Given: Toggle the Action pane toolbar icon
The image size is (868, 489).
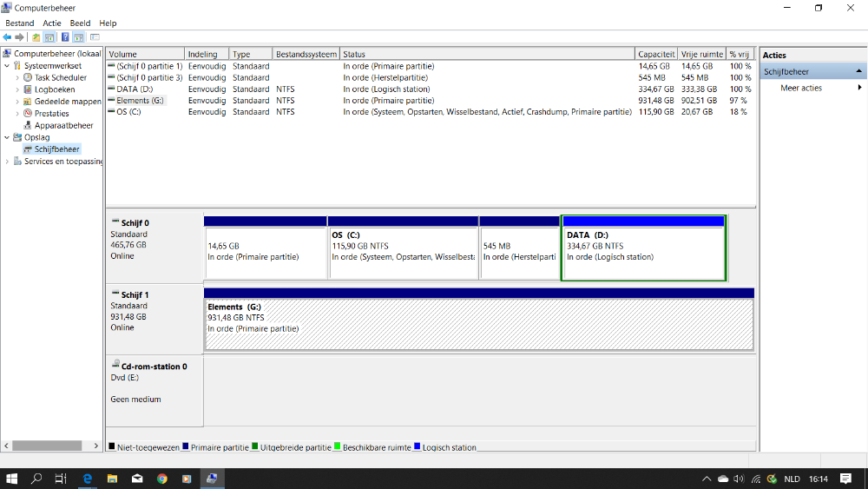Looking at the screenshot, I should point(78,37).
